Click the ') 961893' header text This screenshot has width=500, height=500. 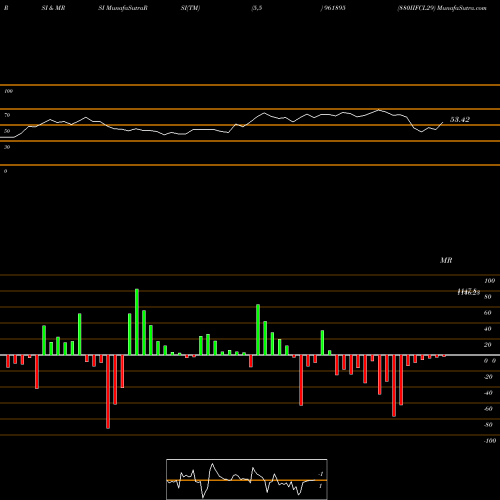point(333,8)
